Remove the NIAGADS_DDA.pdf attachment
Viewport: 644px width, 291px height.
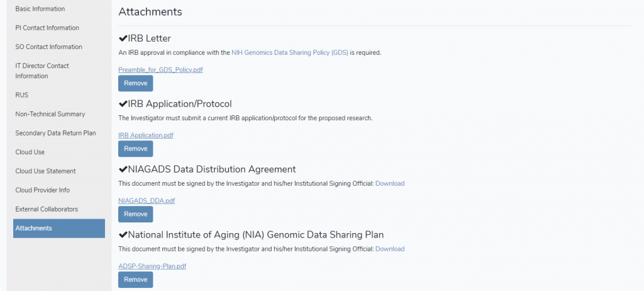point(135,214)
